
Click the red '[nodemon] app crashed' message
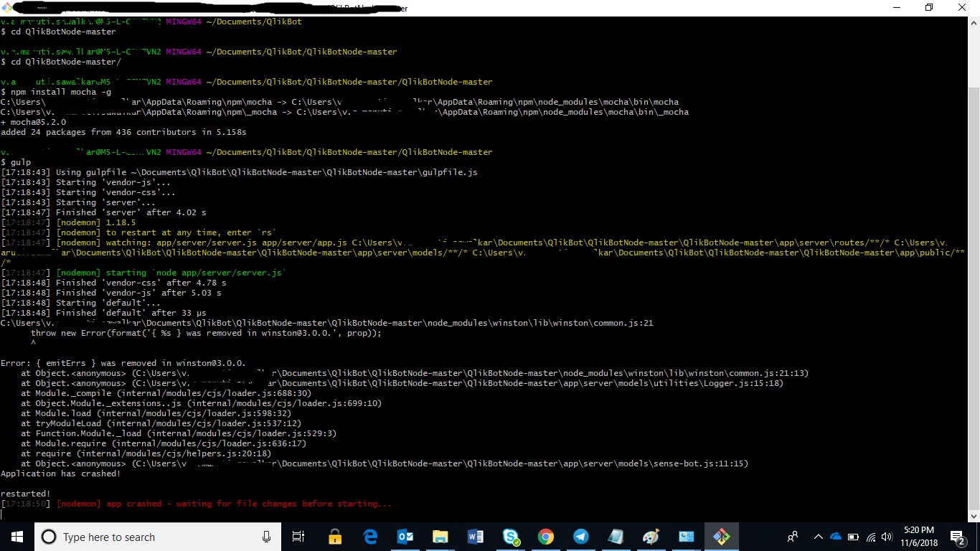(224, 504)
